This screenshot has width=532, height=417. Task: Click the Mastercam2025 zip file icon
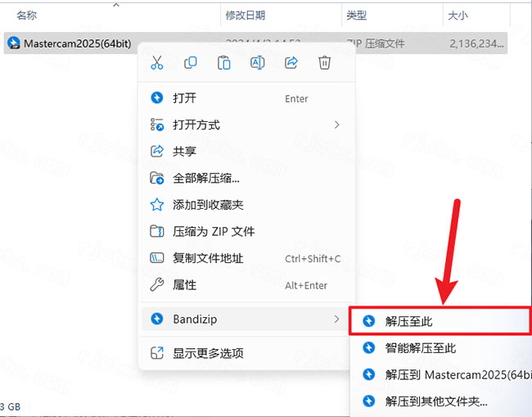point(14,43)
